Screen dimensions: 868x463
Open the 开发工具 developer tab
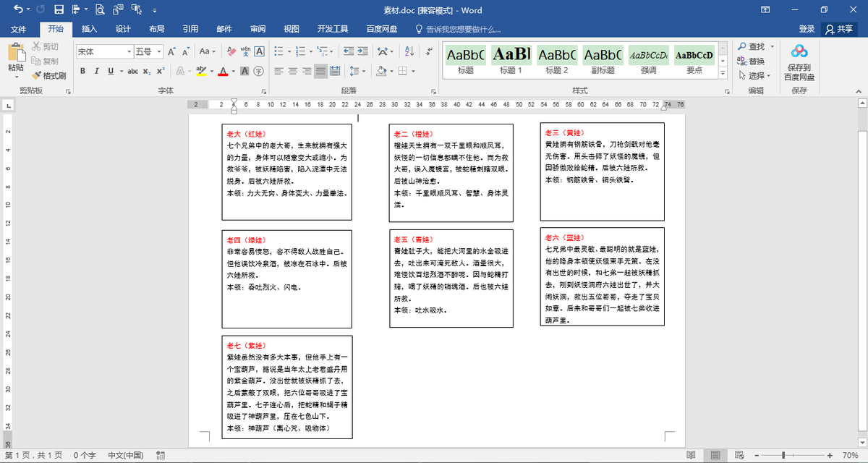[x=333, y=29]
